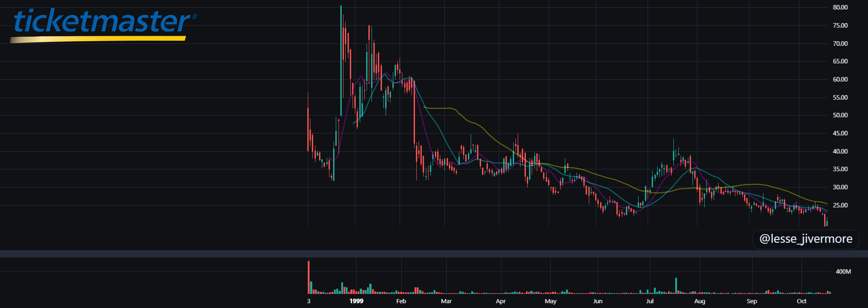The image size is (868, 308).
Task: Click the Mar label on time axis
Action: point(446,301)
